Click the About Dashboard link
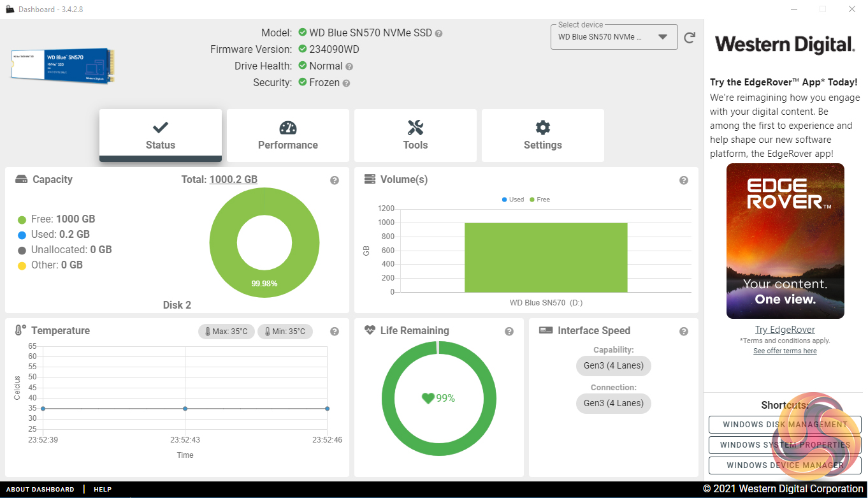 click(x=40, y=490)
